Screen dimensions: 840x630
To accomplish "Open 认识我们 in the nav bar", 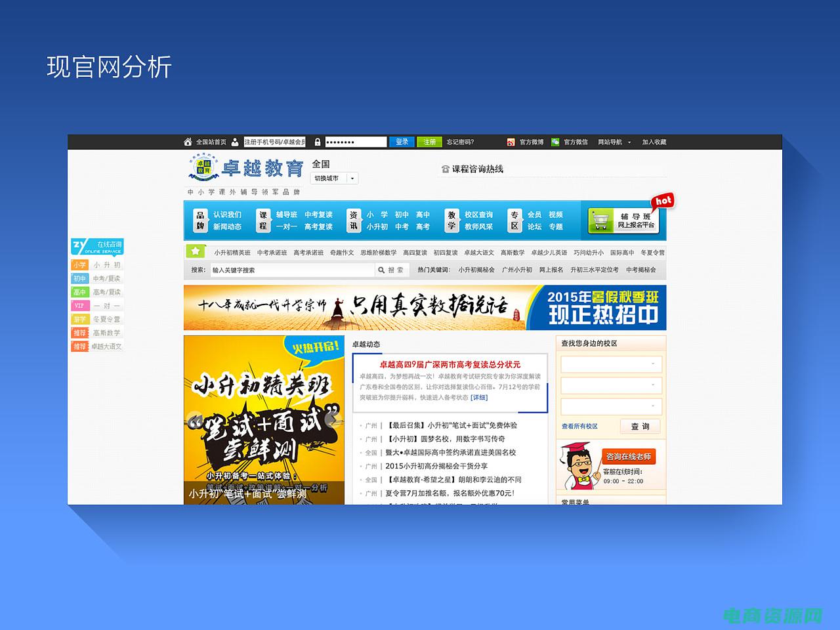I will (227, 215).
